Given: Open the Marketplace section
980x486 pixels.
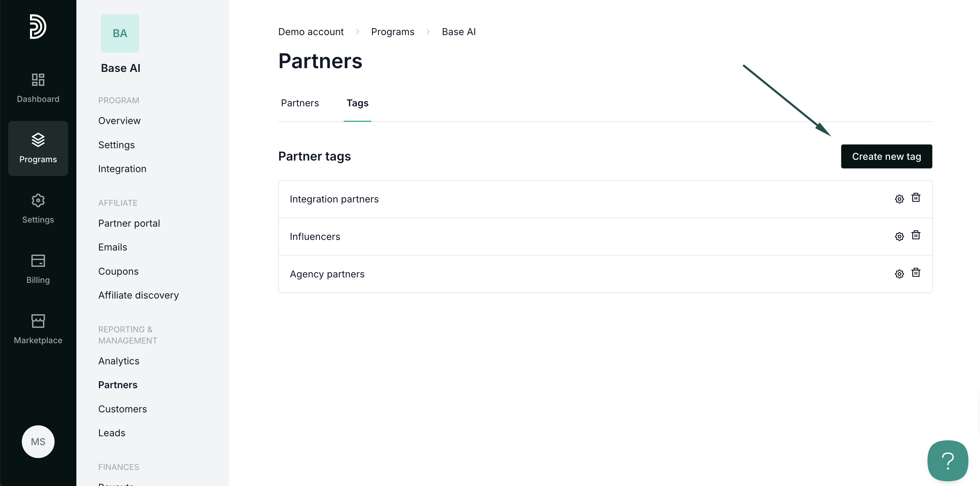Looking at the screenshot, I should click(x=38, y=329).
